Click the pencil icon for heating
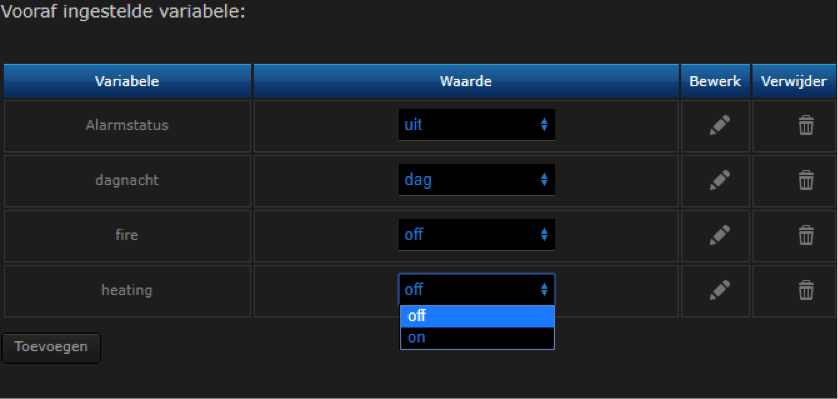838x399 pixels. coord(719,290)
